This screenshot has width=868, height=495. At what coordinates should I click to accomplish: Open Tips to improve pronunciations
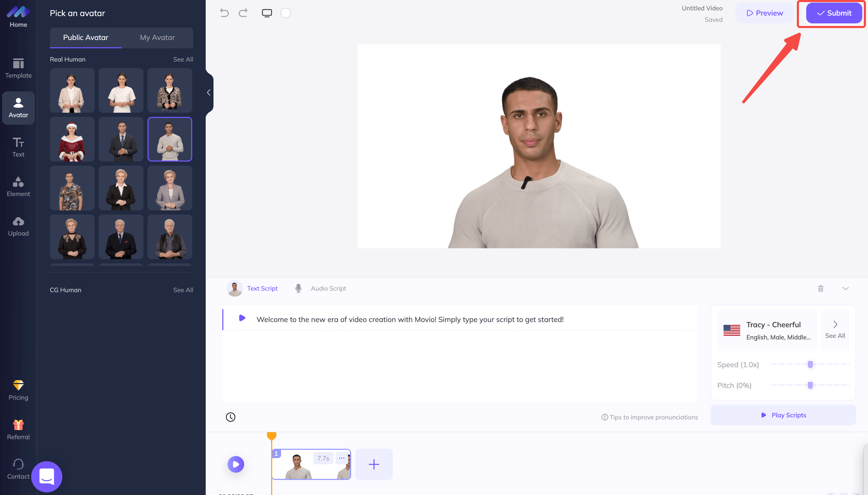pos(649,417)
